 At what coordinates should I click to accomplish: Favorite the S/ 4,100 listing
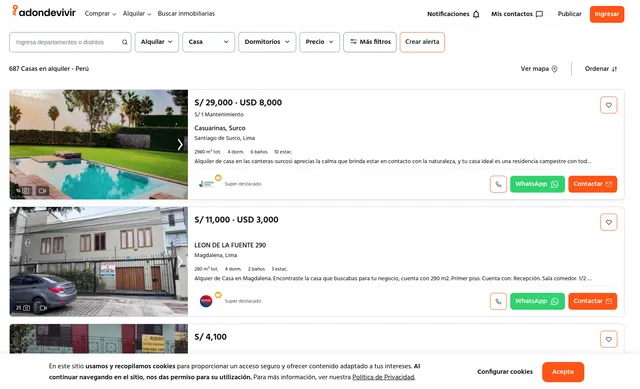tap(608, 340)
